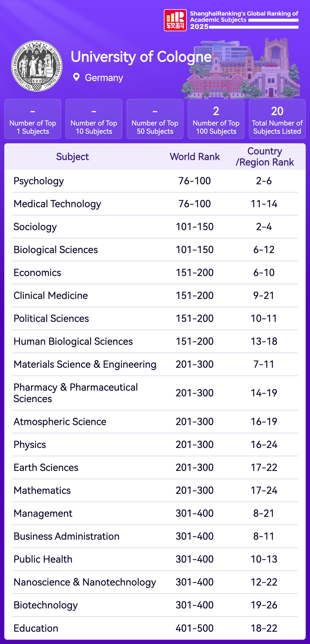Select the Number of Top 100 Subjects card
This screenshot has width=310, height=644.
point(216,119)
